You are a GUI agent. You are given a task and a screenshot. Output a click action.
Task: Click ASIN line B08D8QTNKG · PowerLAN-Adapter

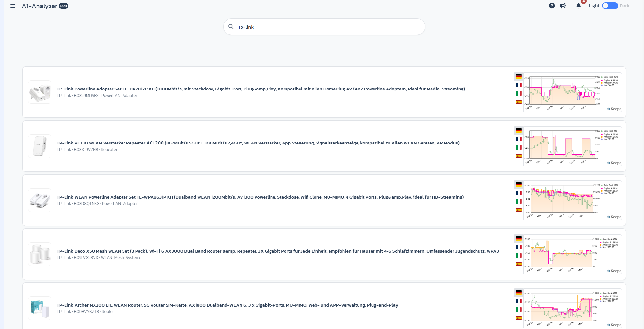97,204
